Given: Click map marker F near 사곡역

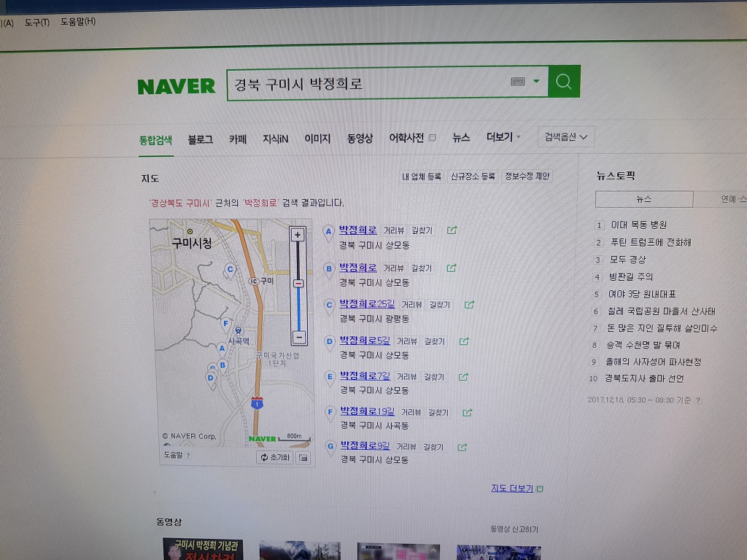Looking at the screenshot, I should [226, 324].
